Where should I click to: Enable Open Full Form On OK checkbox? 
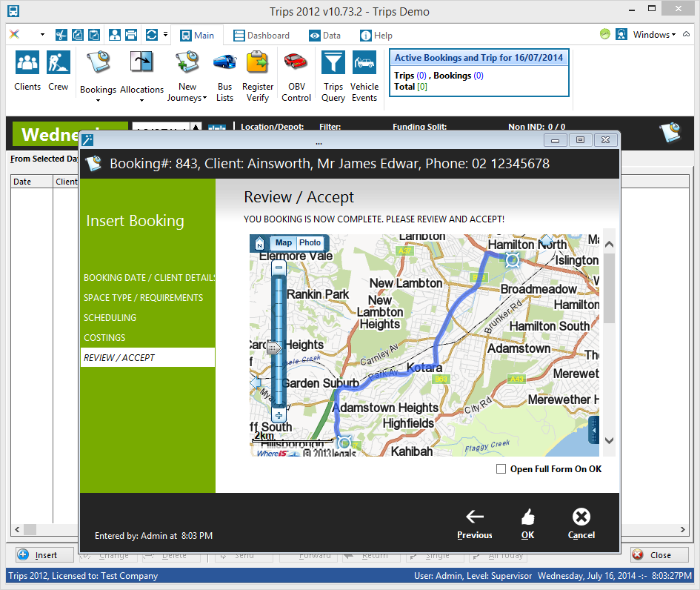501,469
